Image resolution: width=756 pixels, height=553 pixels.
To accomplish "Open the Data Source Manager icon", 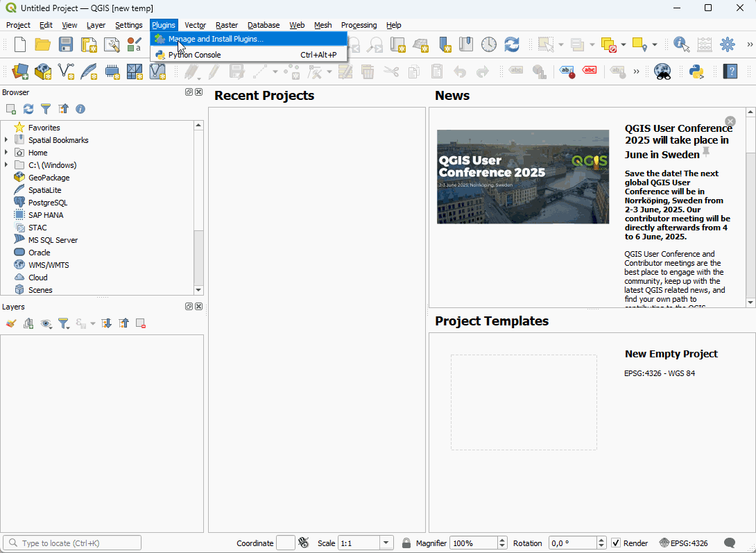I will [20, 72].
